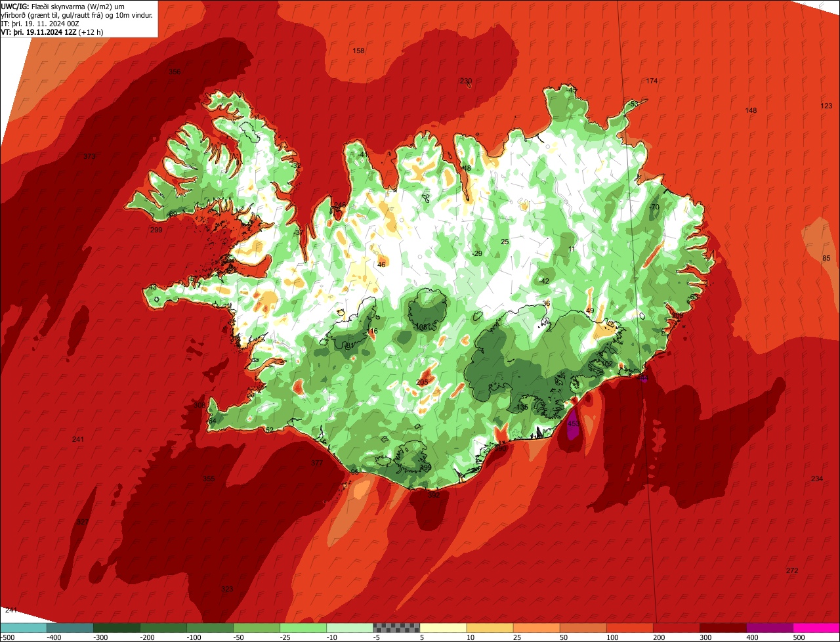Click the map value 356 in the northwest sea
This screenshot has width=840, height=642.
(x=175, y=72)
